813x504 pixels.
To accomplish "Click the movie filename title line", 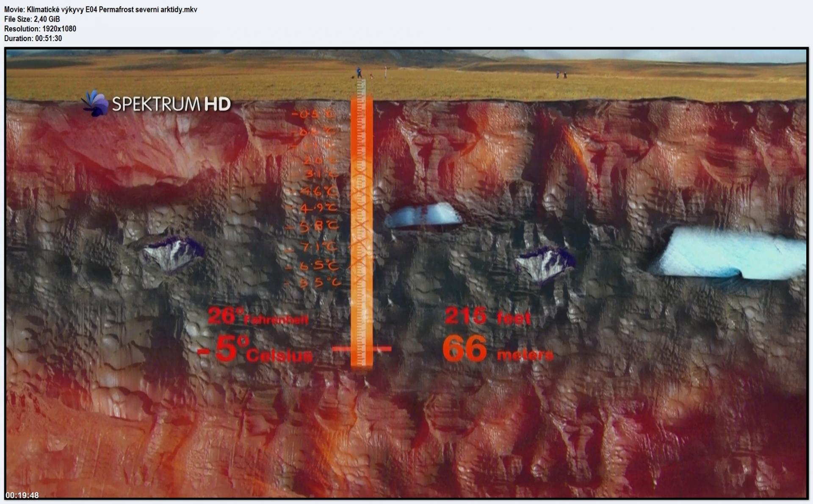I will click(100, 9).
